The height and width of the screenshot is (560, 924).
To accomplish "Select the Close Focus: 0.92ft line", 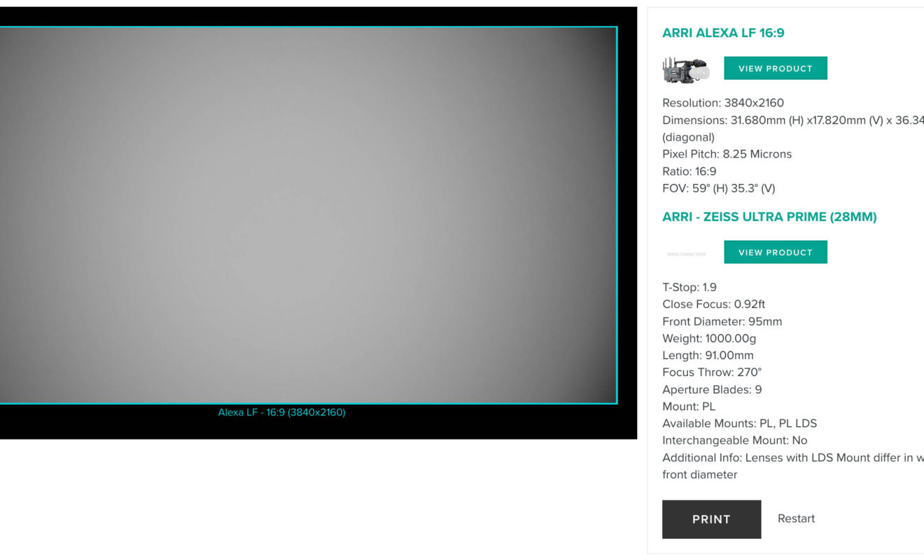I will tap(713, 304).
